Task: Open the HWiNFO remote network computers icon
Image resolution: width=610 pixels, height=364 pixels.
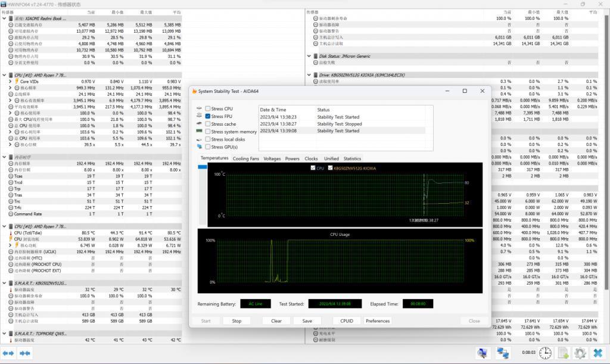Action: (x=503, y=353)
